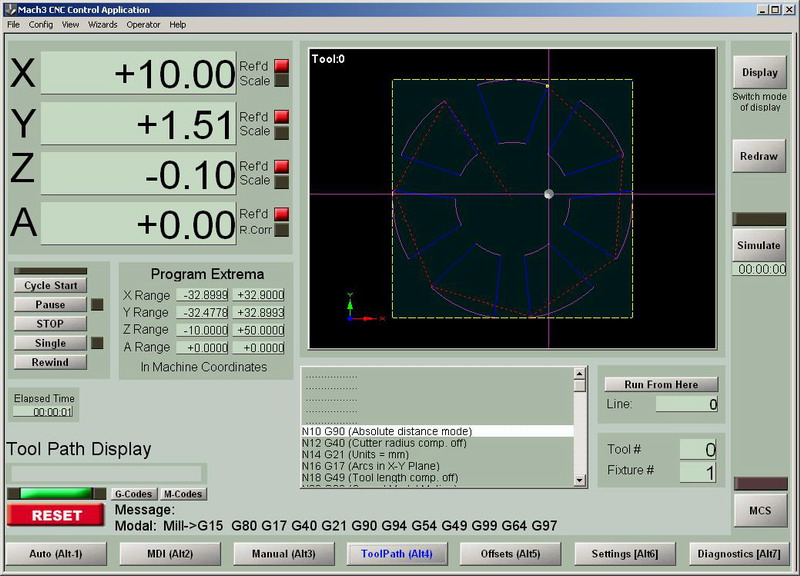Screen dimensions: 800x576
Task: Toggle the Y axis Ref'd LED
Action: 282,116
